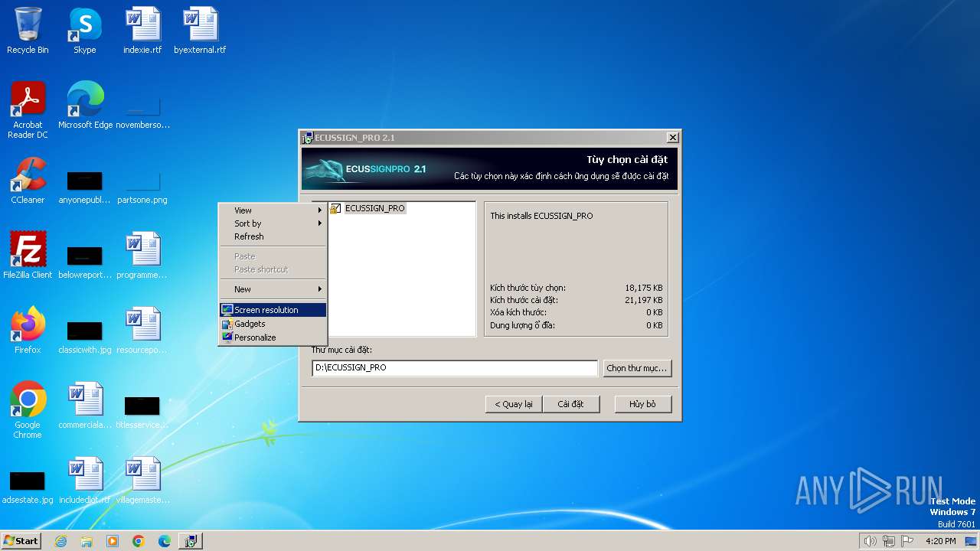The image size is (980, 551).
Task: Select the anyonepubl... desktop file
Action: pyautogui.click(x=85, y=188)
